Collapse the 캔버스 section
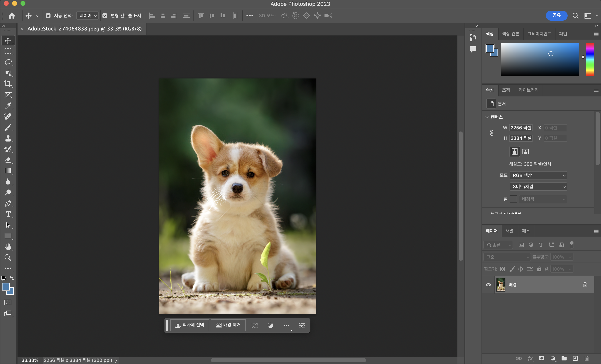Viewport: 601px width, 364px height. pyautogui.click(x=487, y=117)
